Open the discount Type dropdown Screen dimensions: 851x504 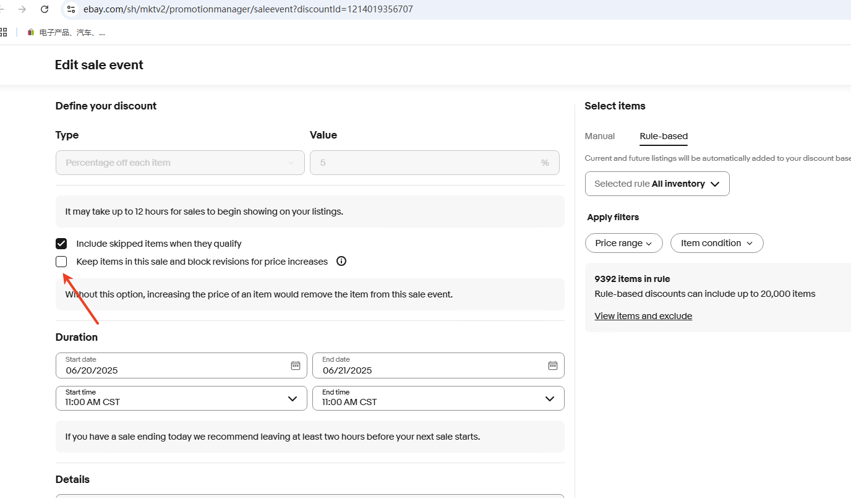tap(180, 163)
